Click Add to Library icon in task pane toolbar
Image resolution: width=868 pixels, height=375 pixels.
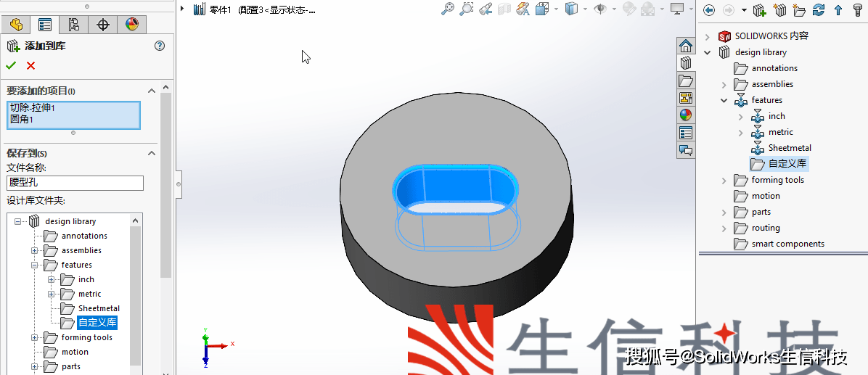[x=760, y=10]
